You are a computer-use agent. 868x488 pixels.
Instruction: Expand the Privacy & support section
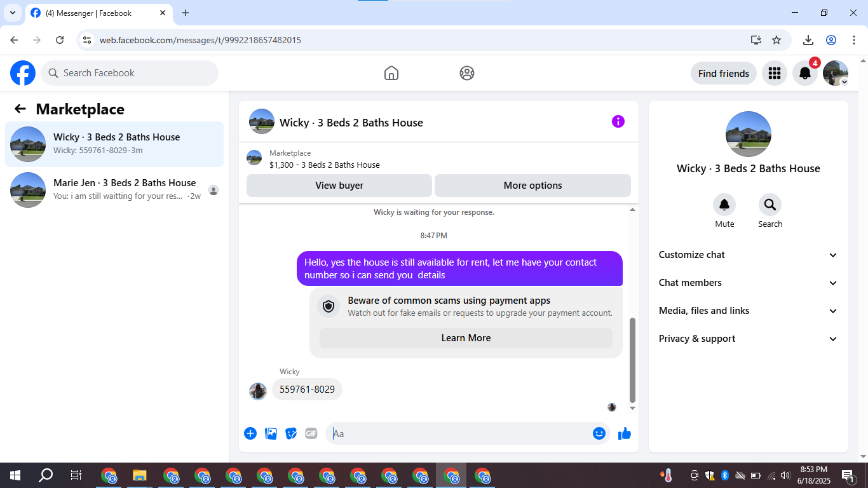749,339
